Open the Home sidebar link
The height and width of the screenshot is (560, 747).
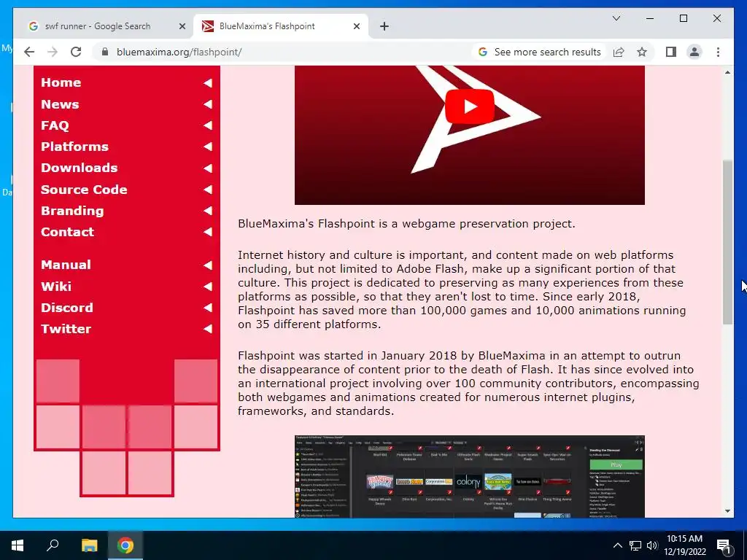pos(61,82)
